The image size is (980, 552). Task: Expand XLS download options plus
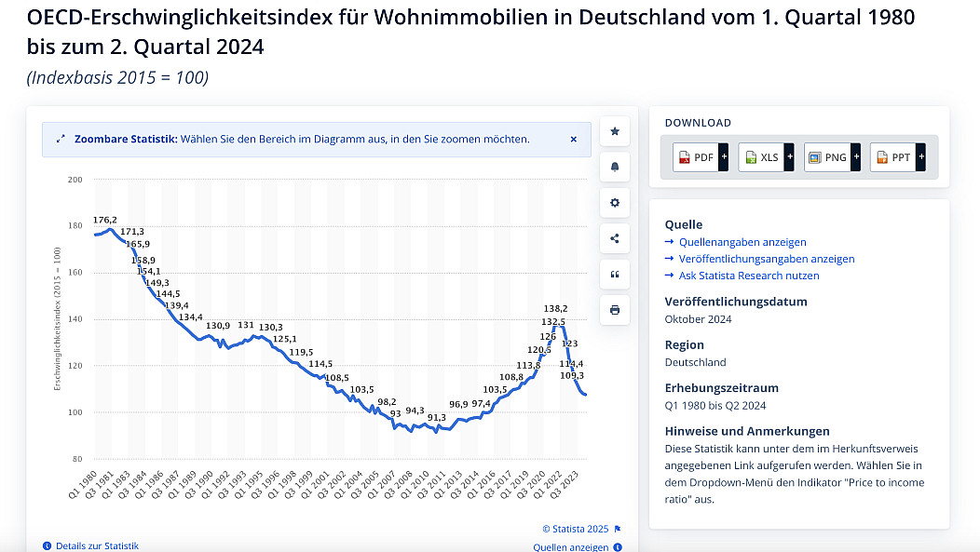tap(789, 157)
